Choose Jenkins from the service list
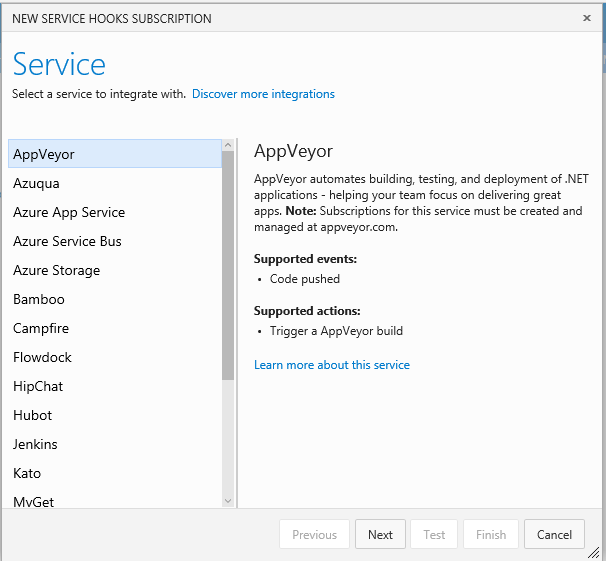 click(115, 444)
